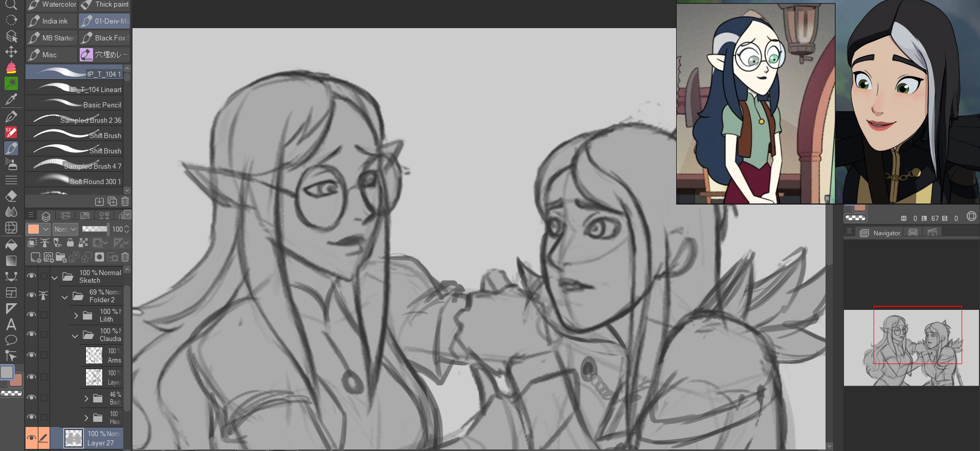The image size is (980, 451).
Task: Collapse the Claudia folder
Action: (x=75, y=335)
